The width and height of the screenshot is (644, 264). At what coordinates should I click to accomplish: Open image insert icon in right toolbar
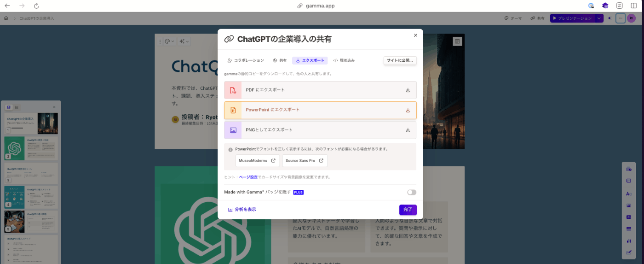629,205
